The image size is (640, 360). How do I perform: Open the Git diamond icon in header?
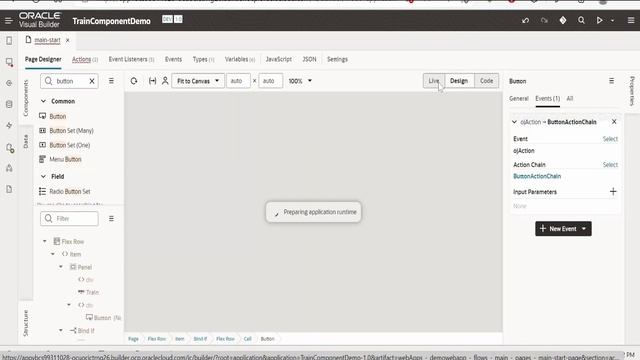tap(563, 20)
